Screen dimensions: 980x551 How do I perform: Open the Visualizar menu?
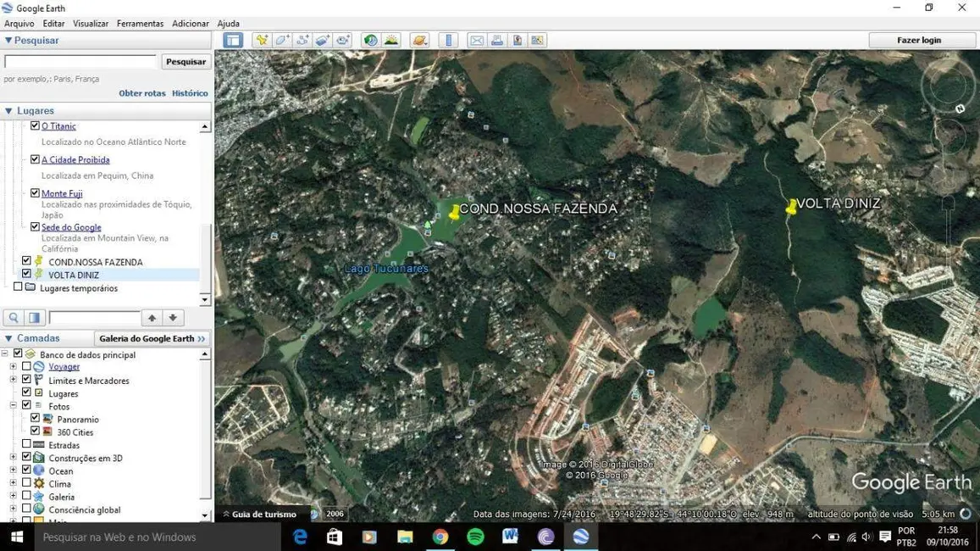click(x=90, y=24)
